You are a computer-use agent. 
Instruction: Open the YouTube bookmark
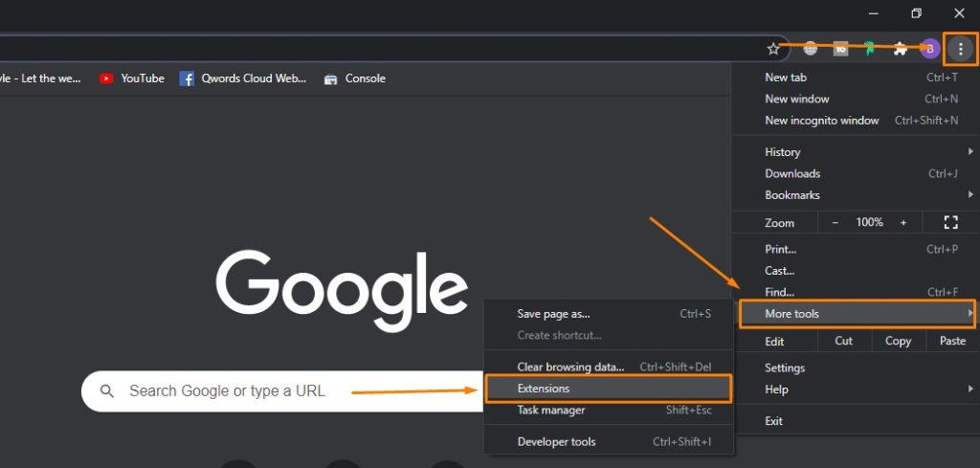point(132,78)
